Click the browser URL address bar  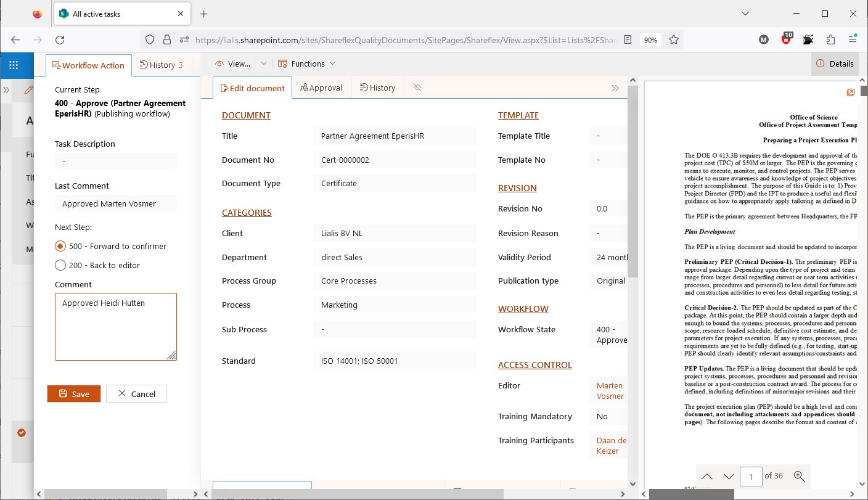407,39
